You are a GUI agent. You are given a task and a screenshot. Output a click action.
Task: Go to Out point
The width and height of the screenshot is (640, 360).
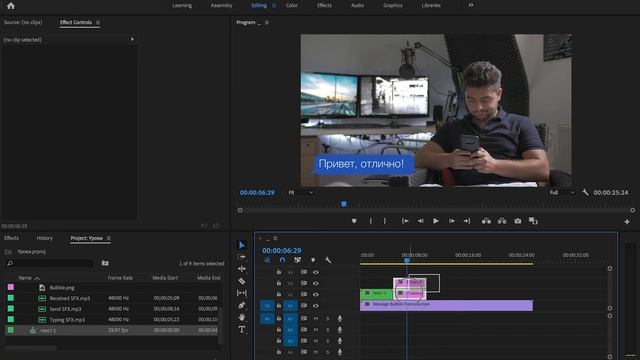[467, 221]
